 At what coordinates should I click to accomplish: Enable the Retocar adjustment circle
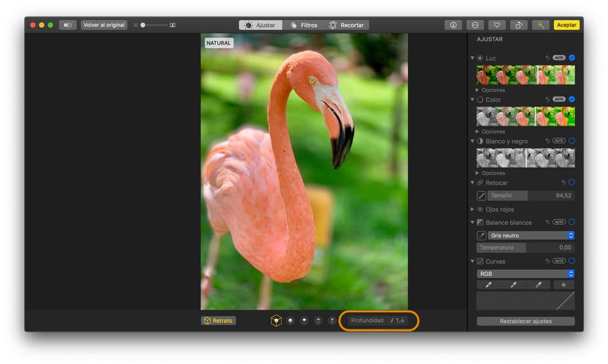point(572,182)
